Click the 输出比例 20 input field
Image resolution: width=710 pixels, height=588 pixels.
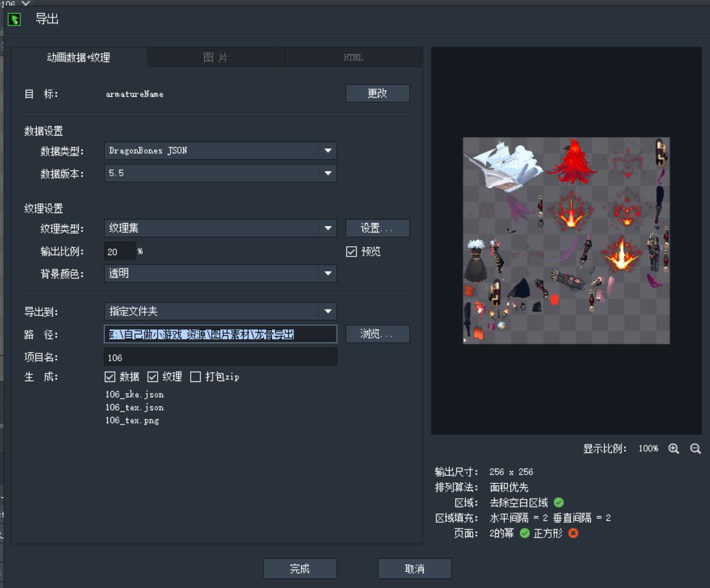(120, 251)
